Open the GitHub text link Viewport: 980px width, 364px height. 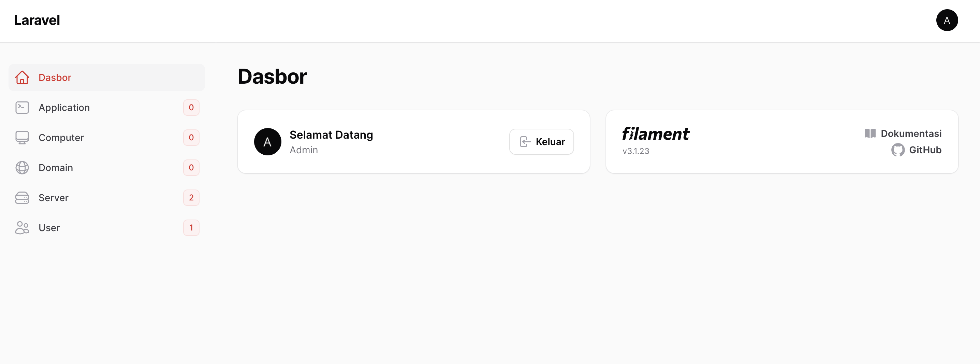pos(925,150)
